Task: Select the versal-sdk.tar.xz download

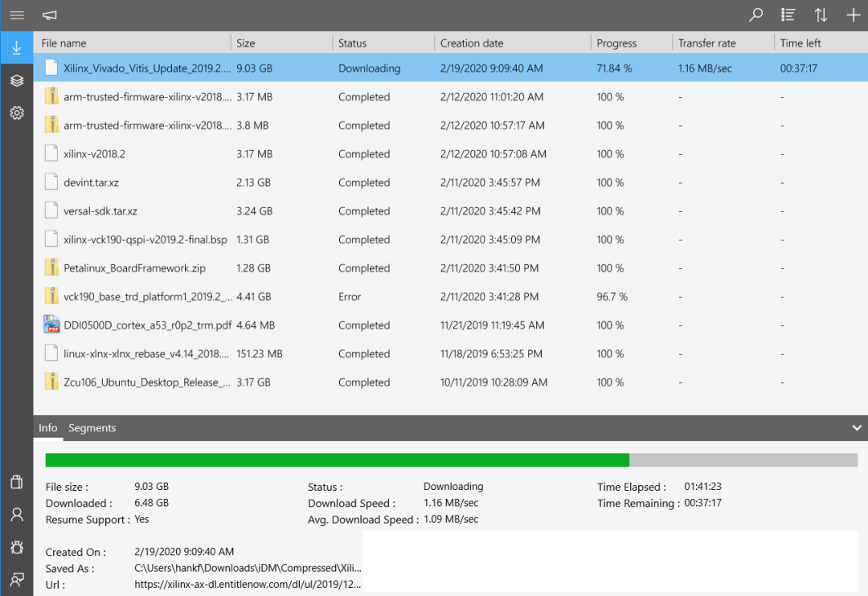Action: click(x=451, y=210)
